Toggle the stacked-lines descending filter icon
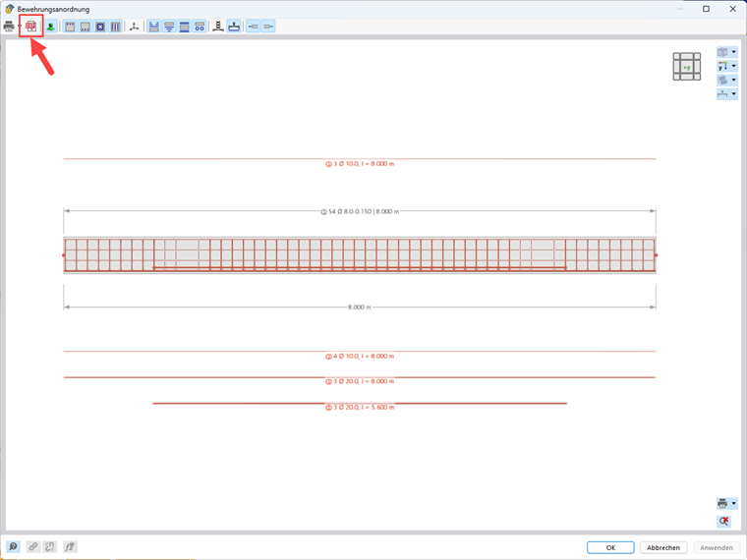This screenshot has height=560, width=747. (169, 27)
